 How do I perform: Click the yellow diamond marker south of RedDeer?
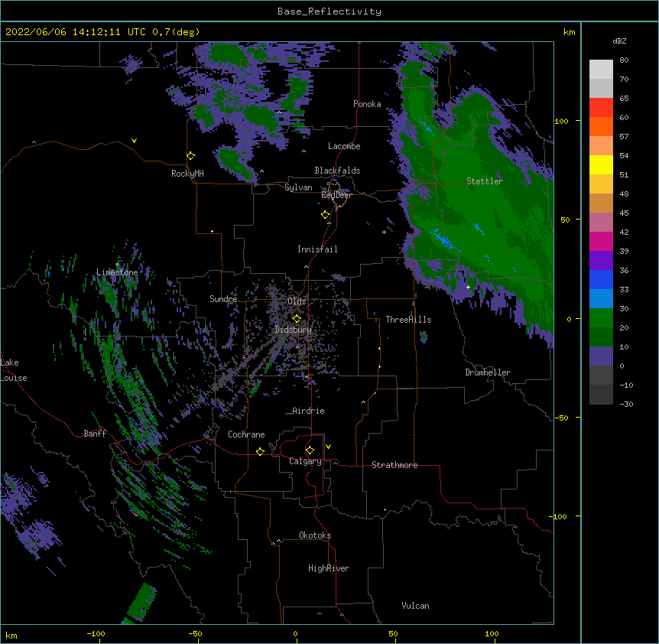326,215
